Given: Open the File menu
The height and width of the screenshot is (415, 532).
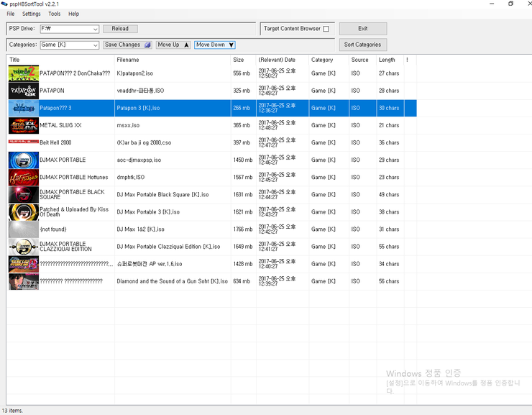Looking at the screenshot, I should (11, 14).
